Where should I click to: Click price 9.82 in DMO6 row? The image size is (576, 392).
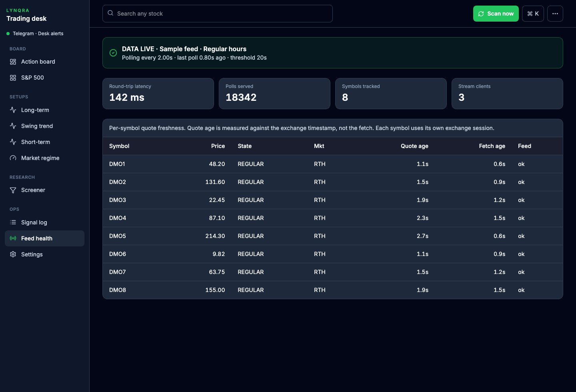219,254
